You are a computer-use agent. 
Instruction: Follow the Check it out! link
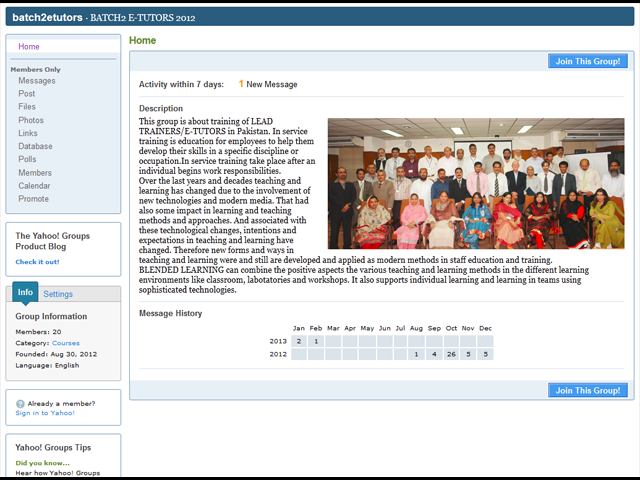38,262
